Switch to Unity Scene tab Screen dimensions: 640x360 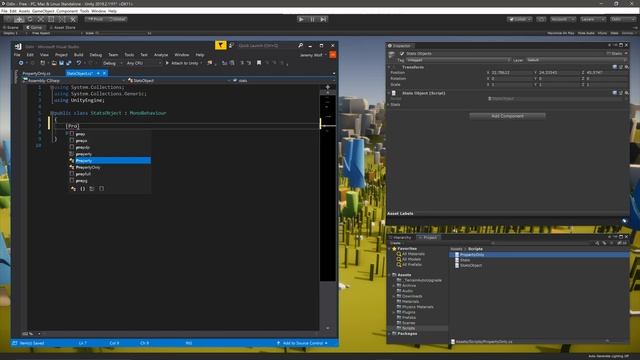tap(11, 27)
